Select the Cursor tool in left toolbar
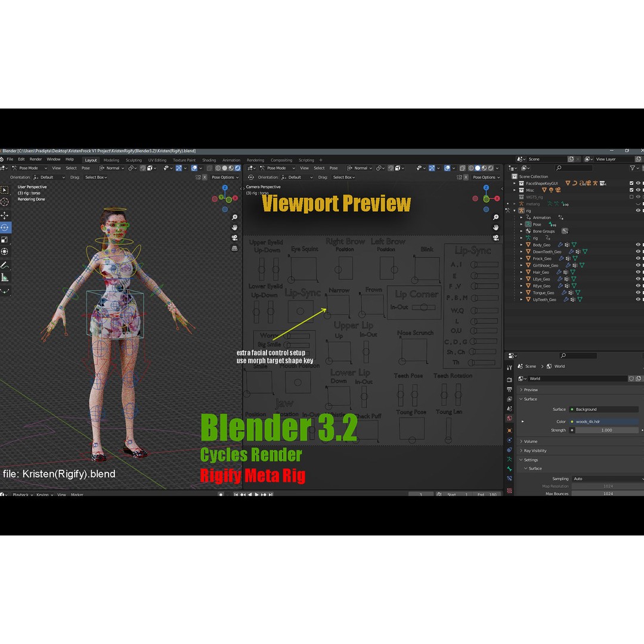This screenshot has height=644, width=644. 5,202
